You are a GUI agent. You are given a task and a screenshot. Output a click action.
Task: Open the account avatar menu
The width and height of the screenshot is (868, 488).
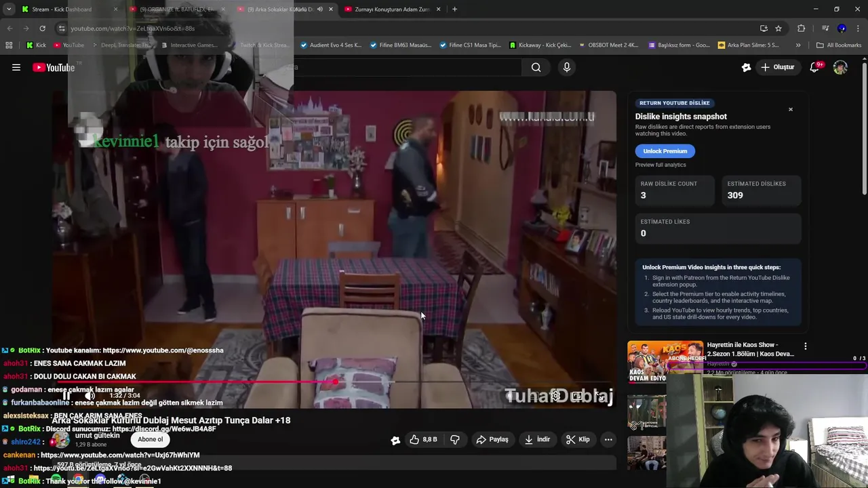[x=840, y=67]
